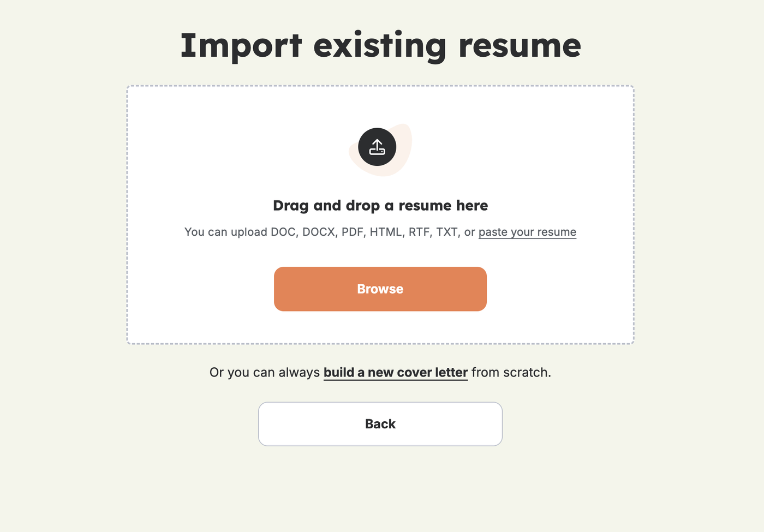Select the orange Browse button to upload
This screenshot has width=764, height=532.
(x=380, y=289)
